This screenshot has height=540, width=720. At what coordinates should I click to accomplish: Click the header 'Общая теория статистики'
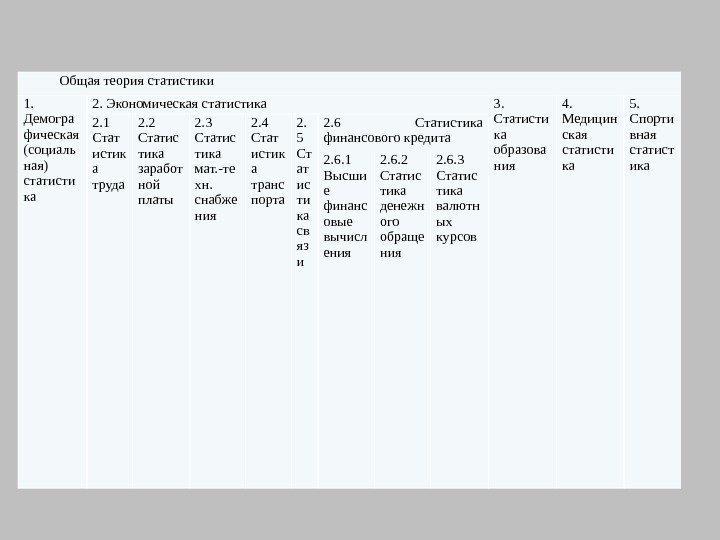tap(136, 81)
